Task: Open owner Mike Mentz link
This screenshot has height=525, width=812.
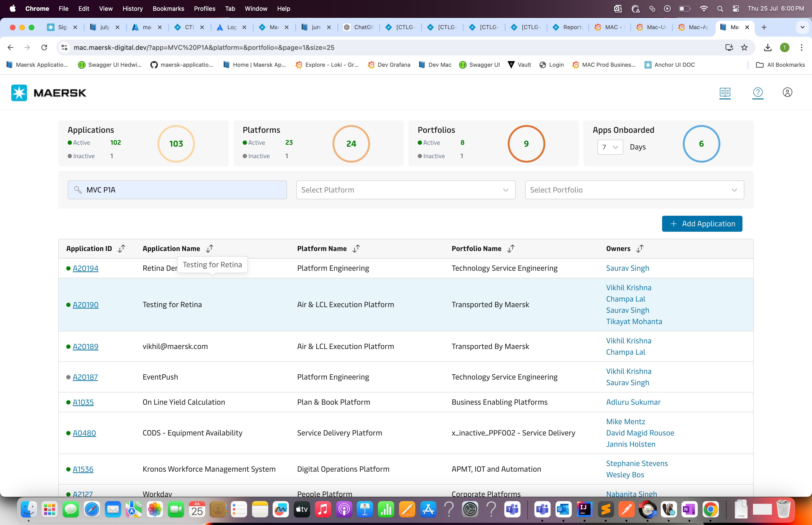Action: pyautogui.click(x=626, y=422)
